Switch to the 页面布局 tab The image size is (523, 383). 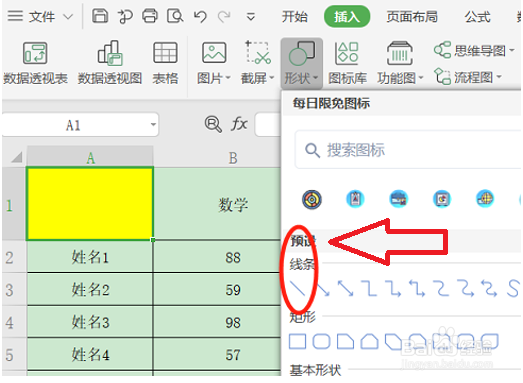(412, 16)
